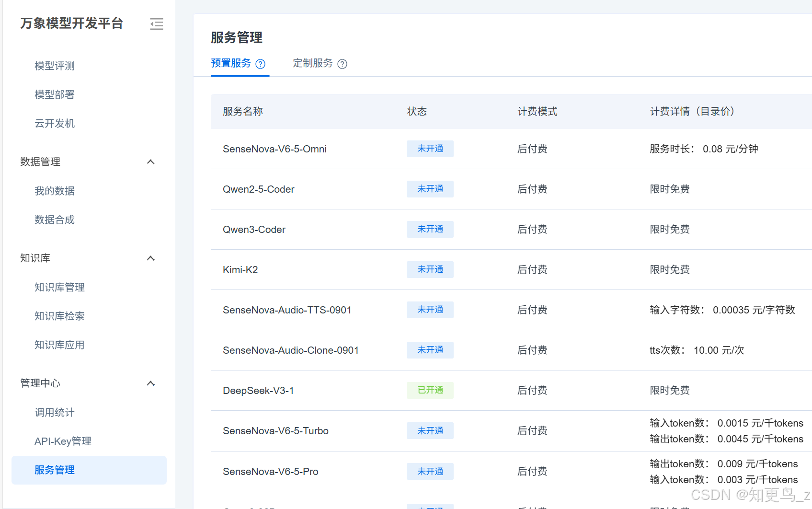The width and height of the screenshot is (812, 509).
Task: Click the 服务管理 page heading
Action: pyautogui.click(x=237, y=37)
